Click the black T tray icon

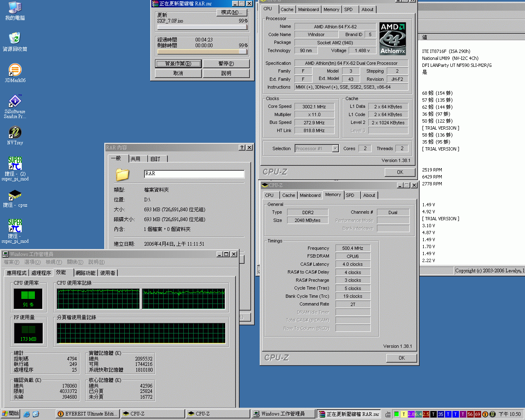(x=433, y=414)
